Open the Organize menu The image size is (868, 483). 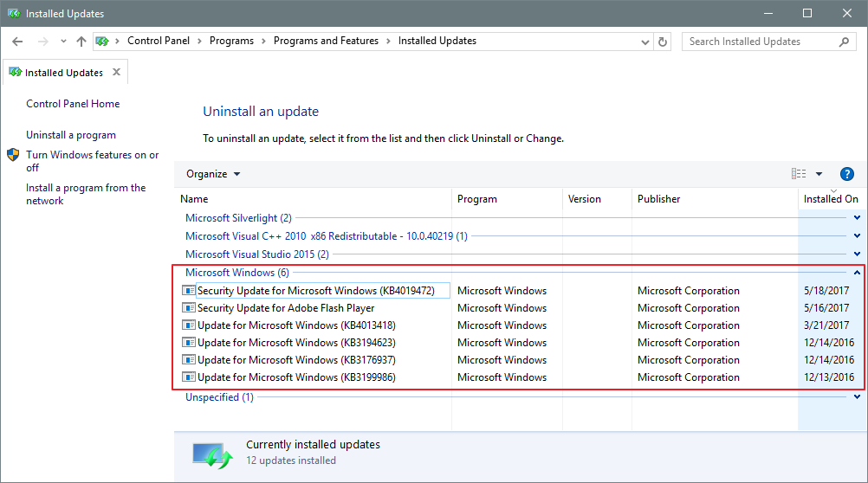(x=213, y=174)
